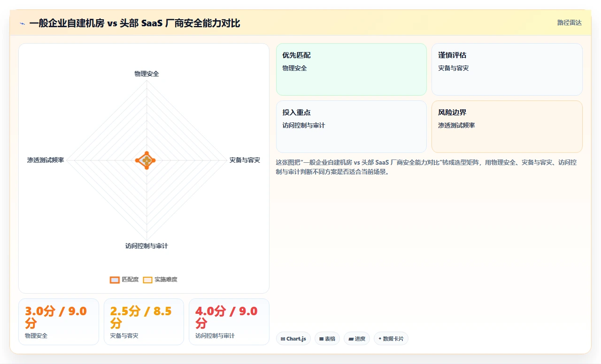Click the 灾备与容灾 radar axis label

coord(245,160)
